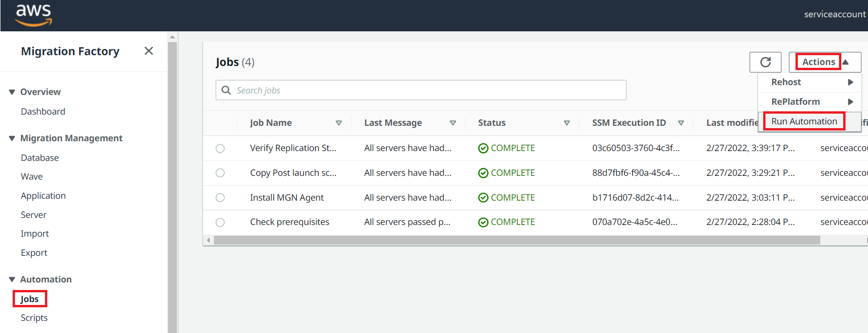
Task: Click the Verify Replication St... job name
Action: tap(293, 148)
